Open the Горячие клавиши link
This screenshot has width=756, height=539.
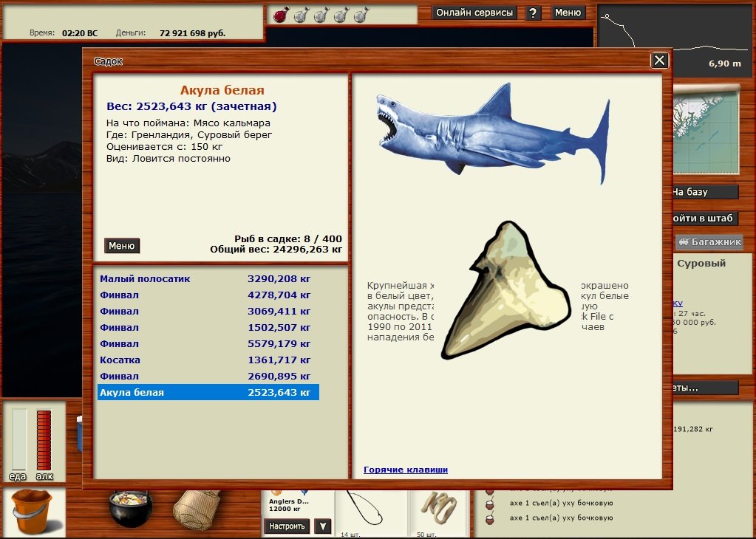[x=406, y=470]
